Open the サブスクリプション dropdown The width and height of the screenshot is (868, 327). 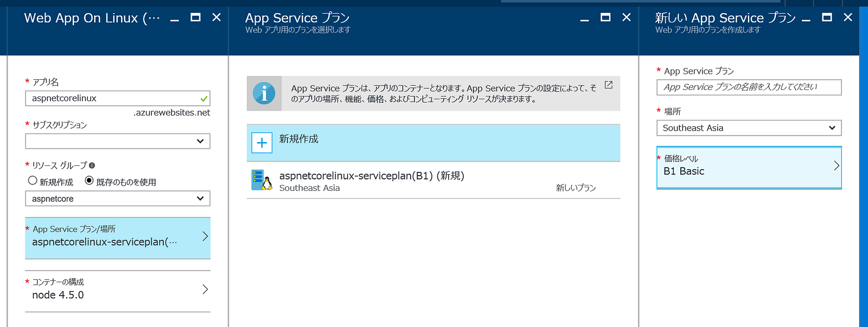pyautogui.click(x=118, y=141)
